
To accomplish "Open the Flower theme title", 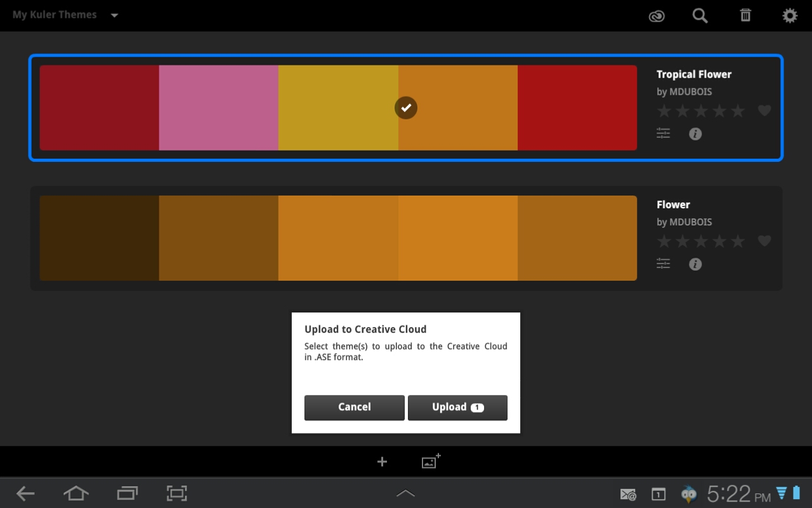I will (673, 204).
